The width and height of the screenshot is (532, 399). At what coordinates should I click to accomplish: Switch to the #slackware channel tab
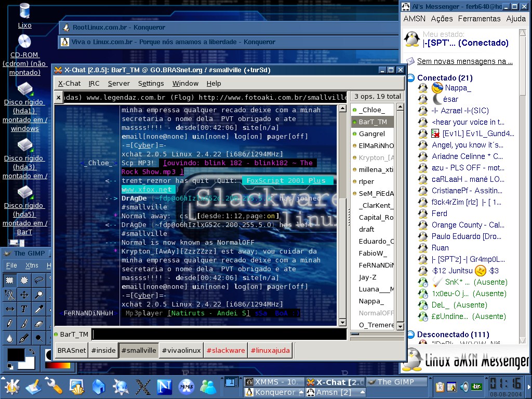tap(225, 351)
